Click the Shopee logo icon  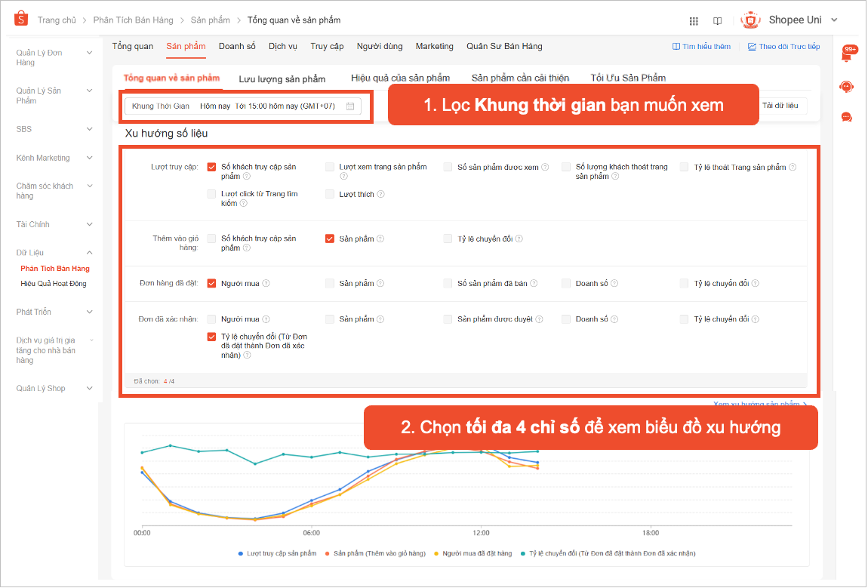coord(21,19)
